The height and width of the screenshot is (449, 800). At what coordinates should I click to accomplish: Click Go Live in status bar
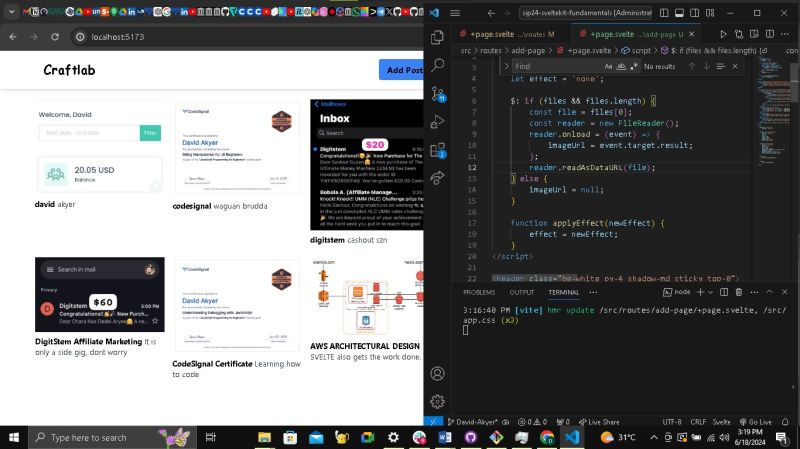tap(756, 422)
